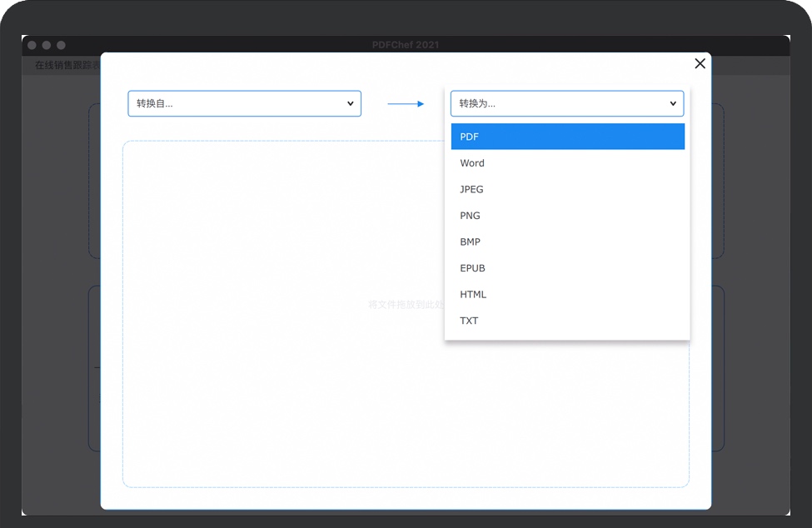The image size is (812, 528).
Task: Close the conversion dialog with the X
Action: (700, 63)
